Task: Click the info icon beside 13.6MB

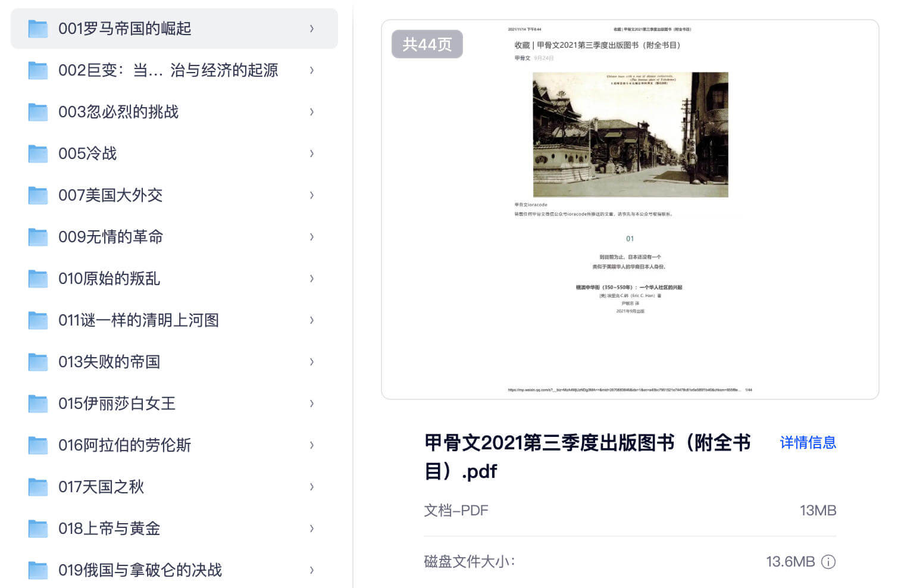Action: point(828,562)
